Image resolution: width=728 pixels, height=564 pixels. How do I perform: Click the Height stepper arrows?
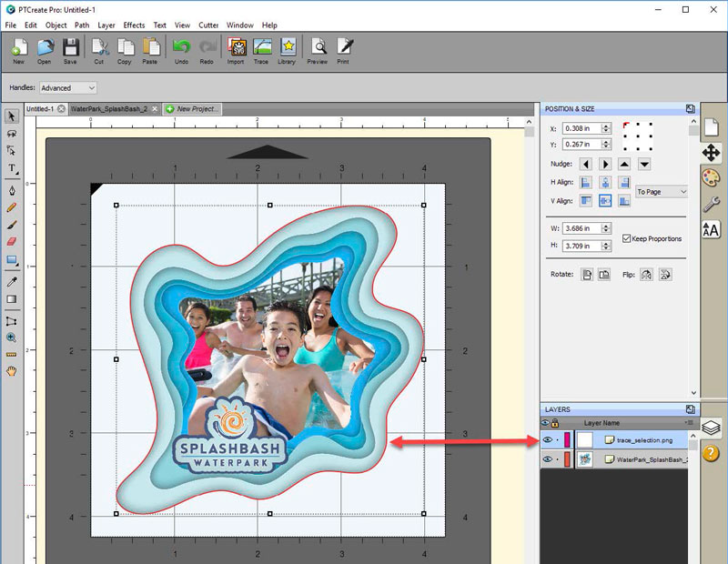[x=606, y=246]
